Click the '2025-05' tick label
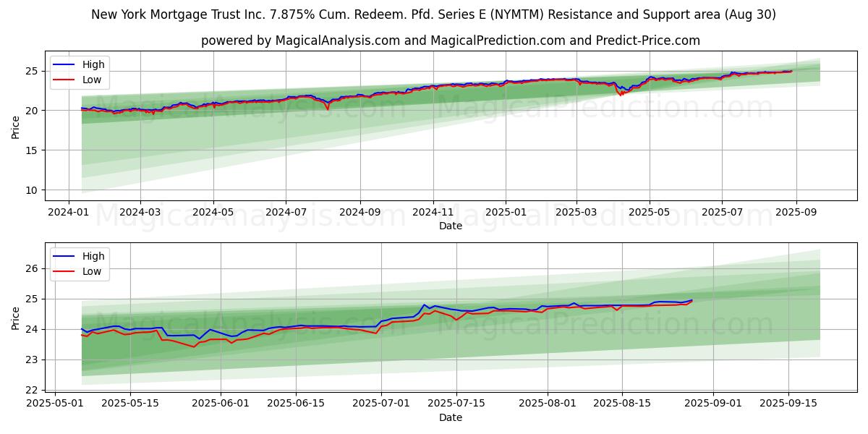 [650, 212]
